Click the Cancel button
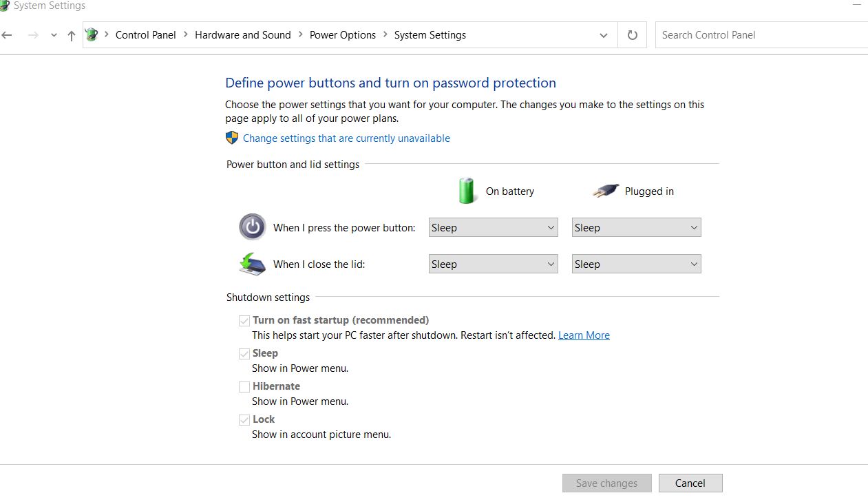 click(x=690, y=483)
